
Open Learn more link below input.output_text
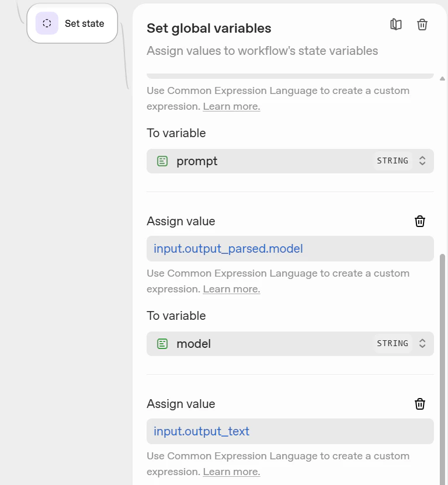pos(231,472)
